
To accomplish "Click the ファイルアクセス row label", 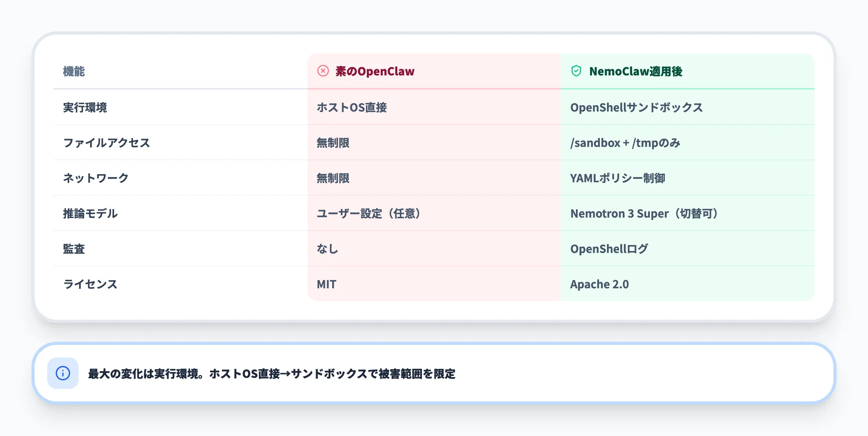I will (106, 143).
